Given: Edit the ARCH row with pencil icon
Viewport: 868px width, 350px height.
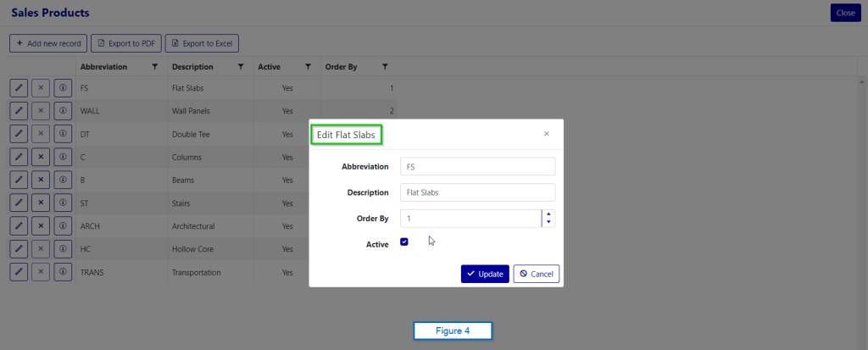Looking at the screenshot, I should [x=19, y=226].
